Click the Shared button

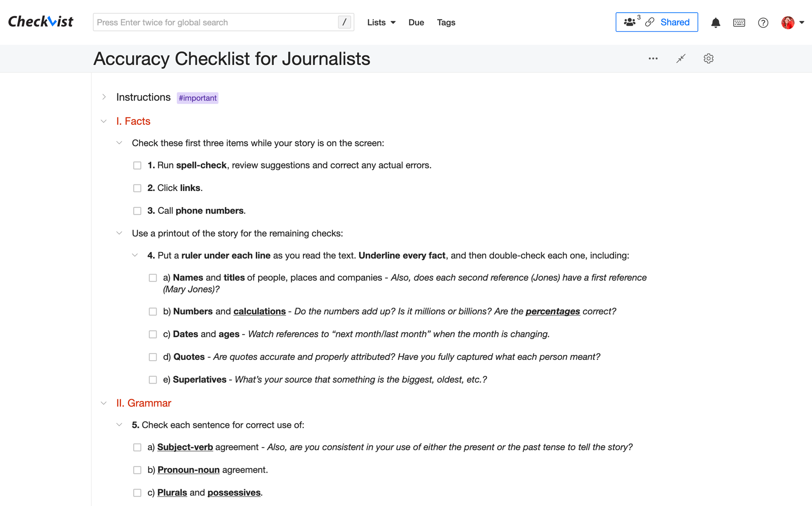tap(657, 22)
